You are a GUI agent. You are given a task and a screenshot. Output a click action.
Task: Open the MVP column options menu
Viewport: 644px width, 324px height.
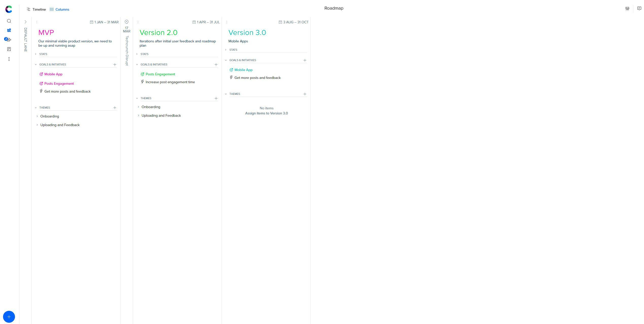pos(37,22)
